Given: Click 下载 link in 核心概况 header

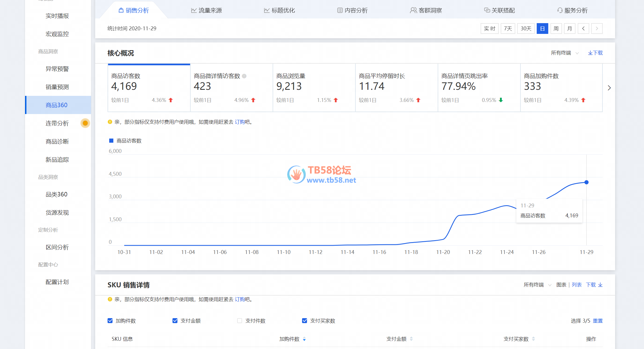Looking at the screenshot, I should [595, 53].
